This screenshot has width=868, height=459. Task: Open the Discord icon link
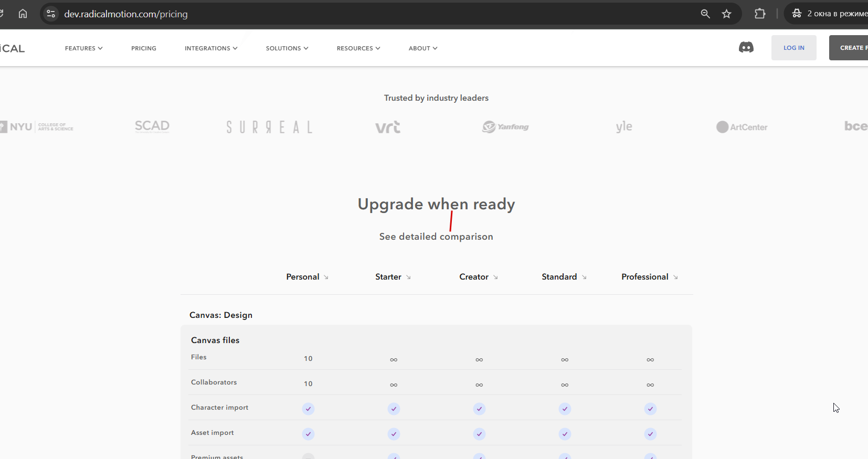click(x=746, y=48)
